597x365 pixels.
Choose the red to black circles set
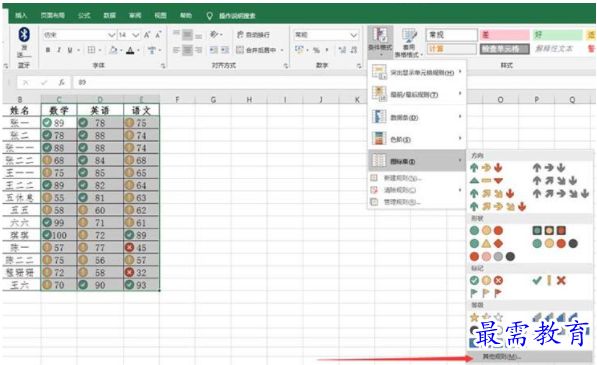492,257
